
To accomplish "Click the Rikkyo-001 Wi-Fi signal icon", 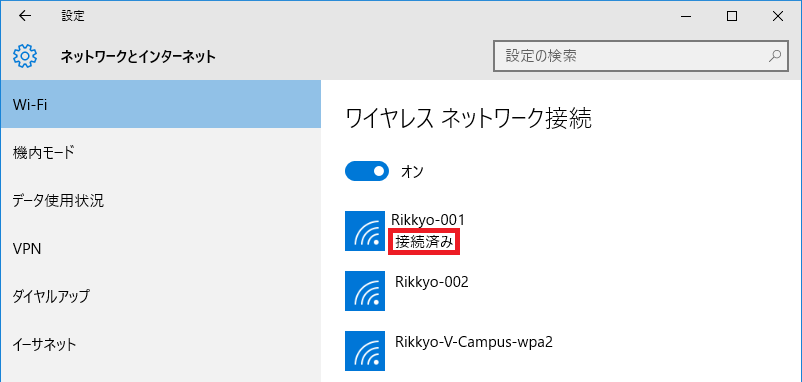I will [x=365, y=231].
